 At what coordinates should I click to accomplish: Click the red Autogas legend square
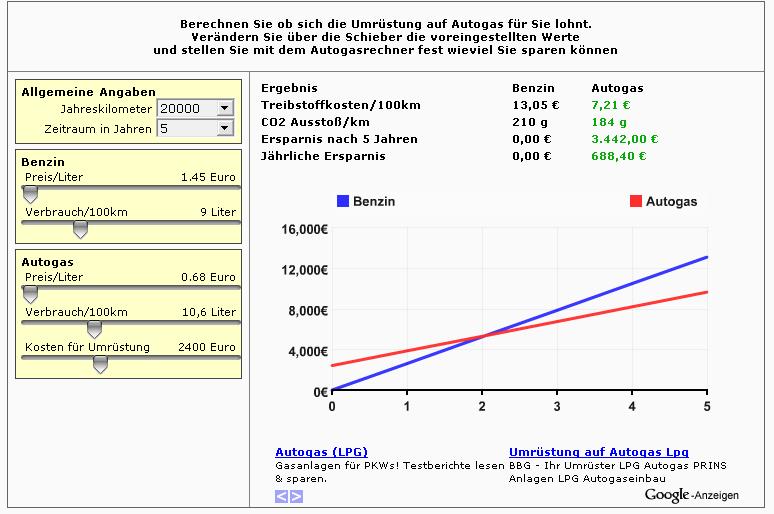(635, 201)
